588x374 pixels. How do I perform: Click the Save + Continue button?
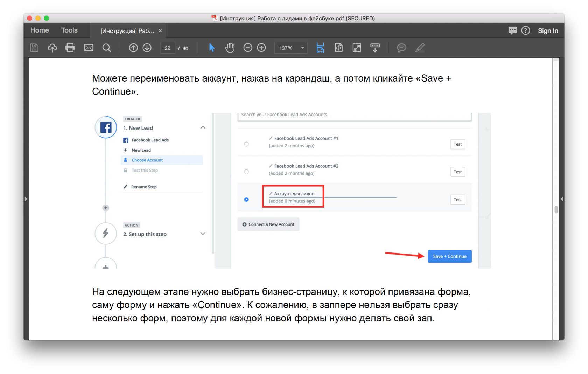click(450, 256)
